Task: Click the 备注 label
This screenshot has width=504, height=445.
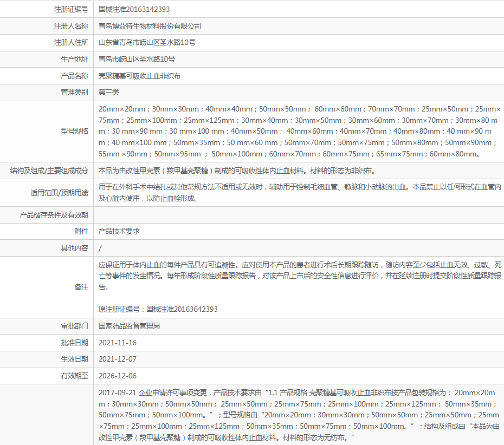Action: pos(81,287)
